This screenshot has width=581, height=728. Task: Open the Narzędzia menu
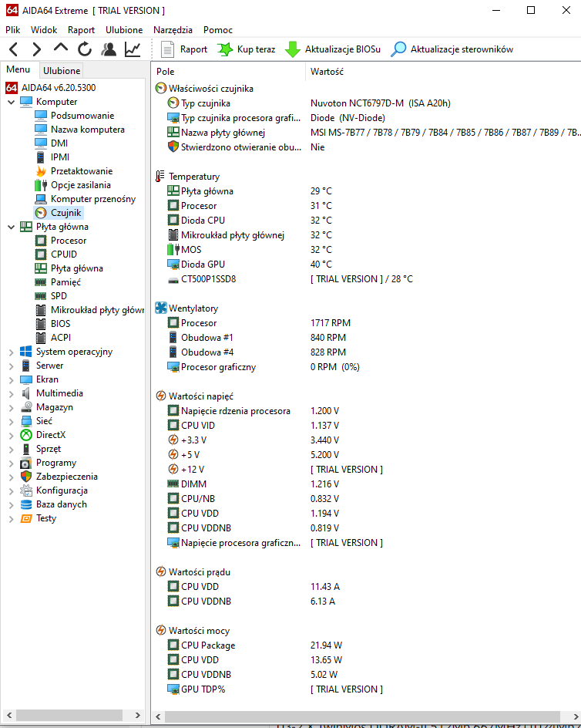coord(173,30)
